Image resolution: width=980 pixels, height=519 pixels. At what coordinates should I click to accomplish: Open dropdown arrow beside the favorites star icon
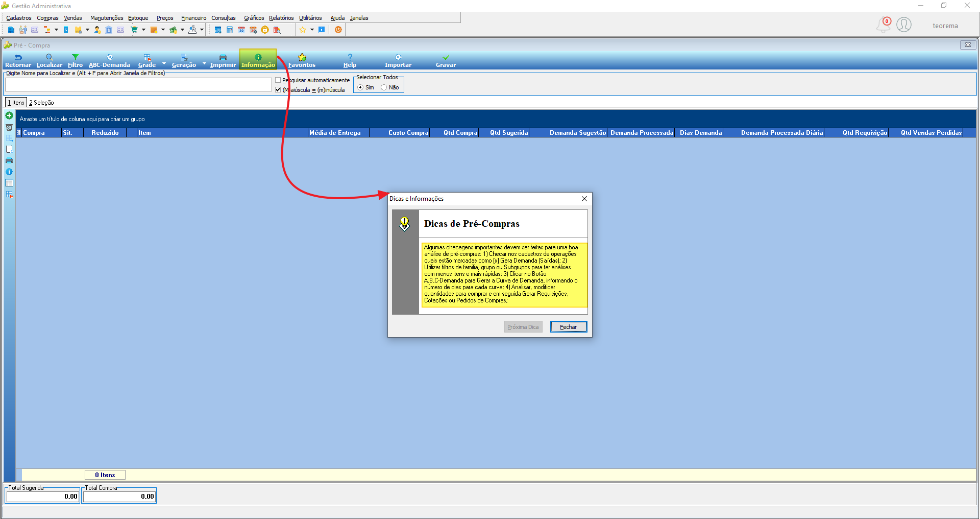(312, 30)
